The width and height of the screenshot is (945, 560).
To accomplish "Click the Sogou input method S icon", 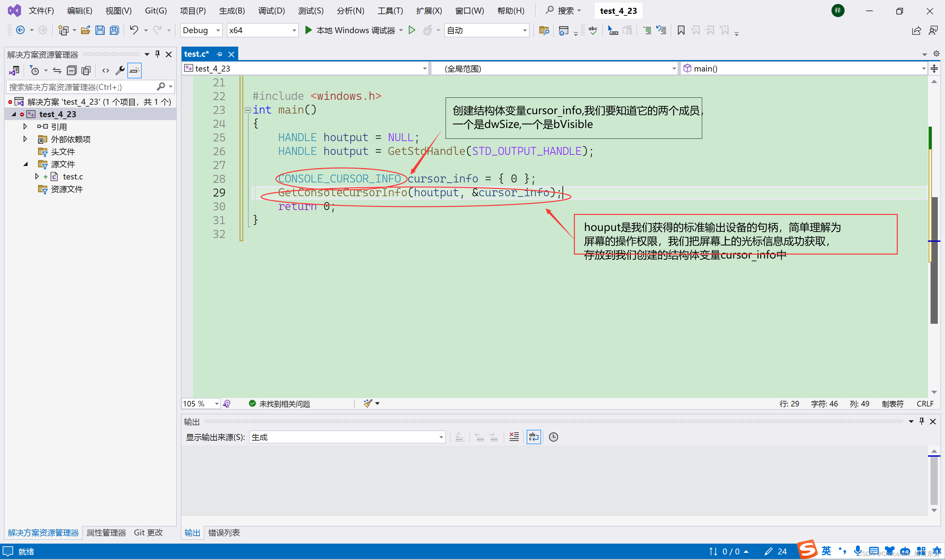I will tap(808, 550).
